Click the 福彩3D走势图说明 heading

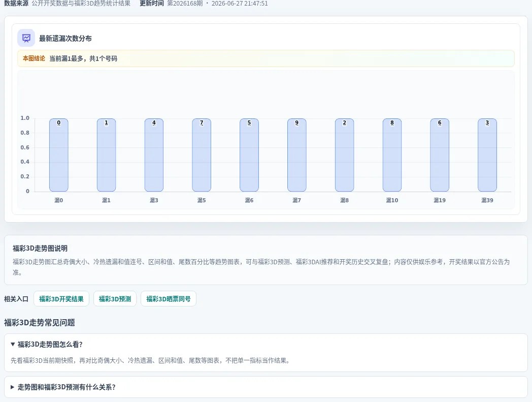pyautogui.click(x=40, y=249)
